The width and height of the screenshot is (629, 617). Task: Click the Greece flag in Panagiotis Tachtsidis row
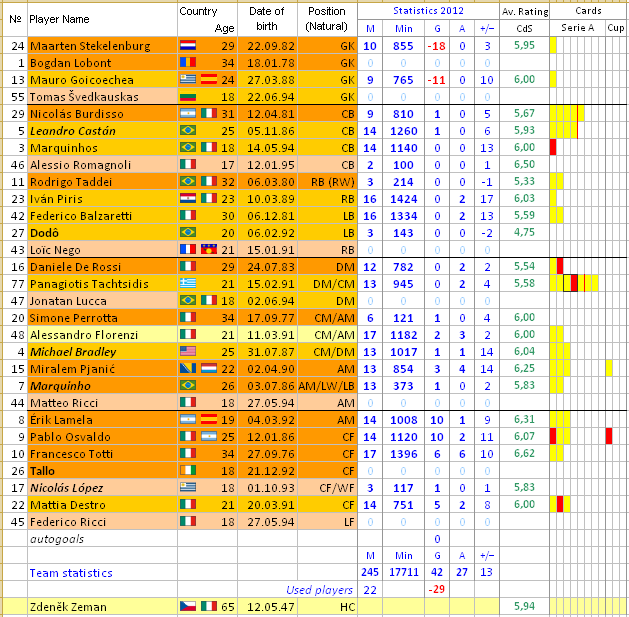click(188, 283)
